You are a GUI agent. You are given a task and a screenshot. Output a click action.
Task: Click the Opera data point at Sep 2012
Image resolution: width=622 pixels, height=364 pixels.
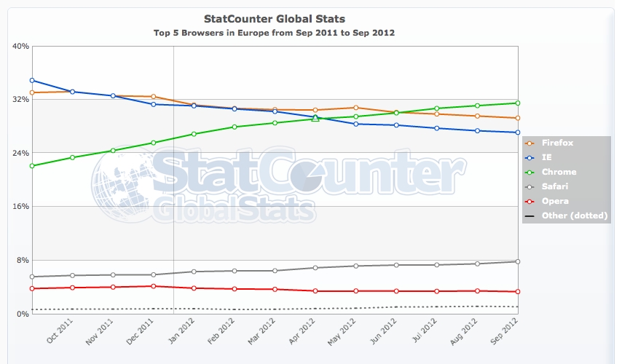click(517, 292)
